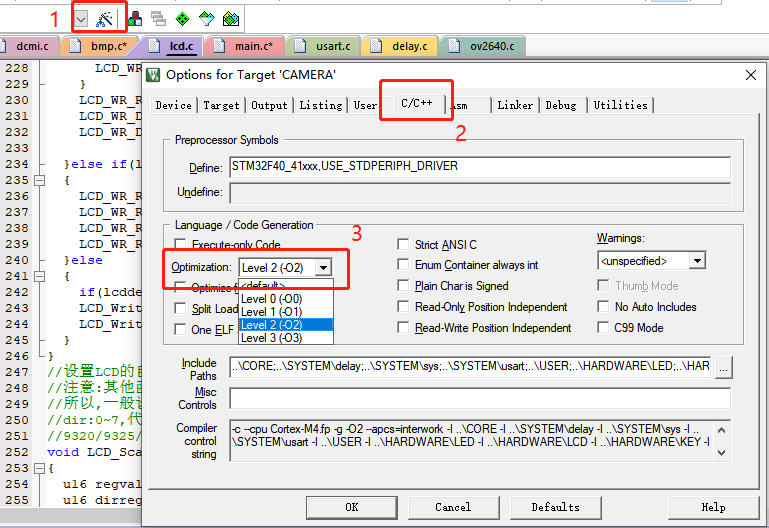
Task: Open the Linker tab in options dialog
Action: pyautogui.click(x=515, y=105)
